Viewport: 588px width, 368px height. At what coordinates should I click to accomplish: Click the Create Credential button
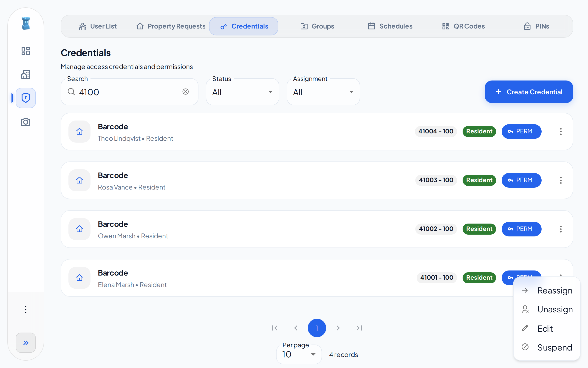(x=529, y=92)
